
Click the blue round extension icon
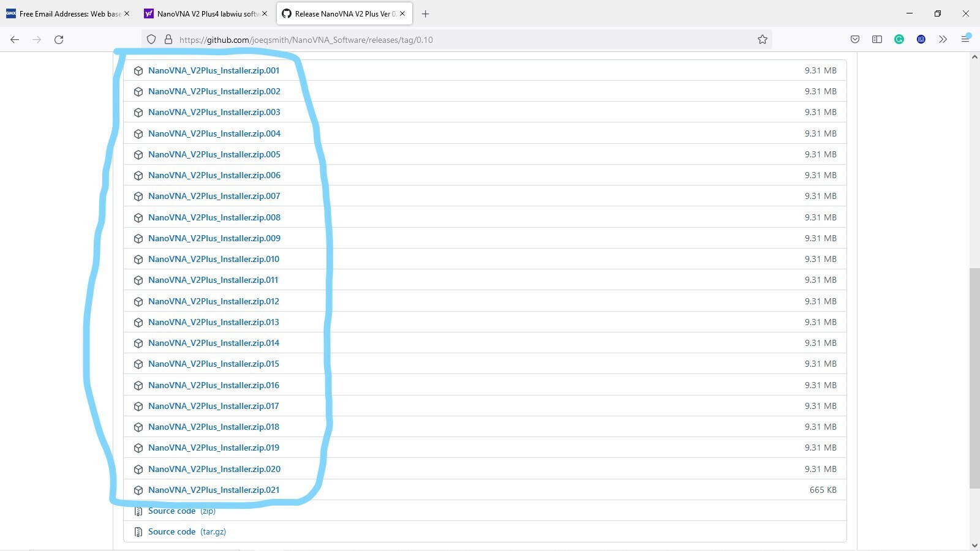tap(921, 40)
